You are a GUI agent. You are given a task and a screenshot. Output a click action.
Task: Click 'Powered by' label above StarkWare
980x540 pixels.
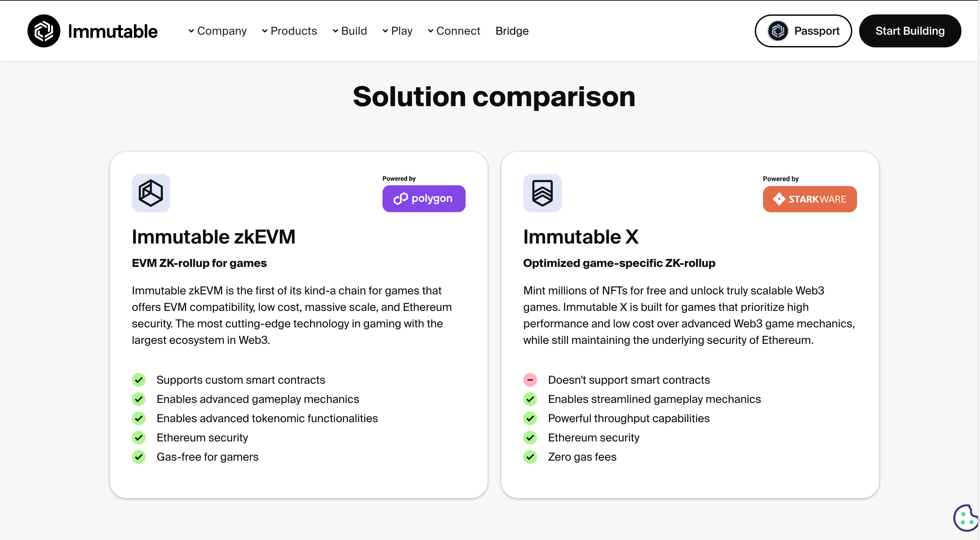pos(780,179)
